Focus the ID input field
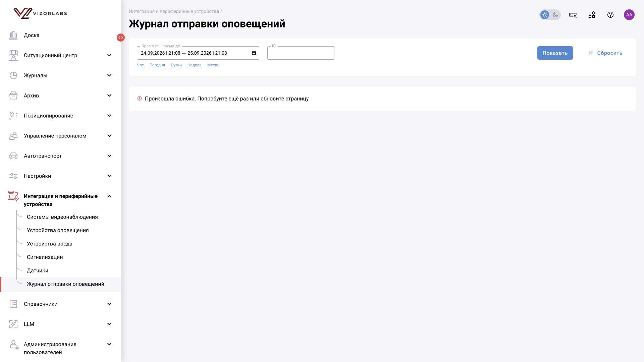Viewport: 644px width, 362px height. [x=301, y=53]
